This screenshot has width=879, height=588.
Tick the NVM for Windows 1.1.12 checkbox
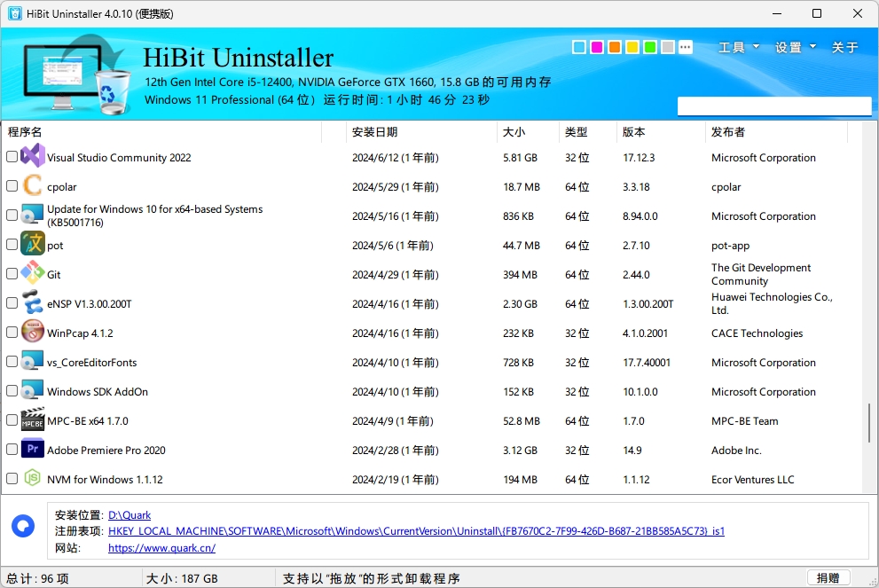12,479
